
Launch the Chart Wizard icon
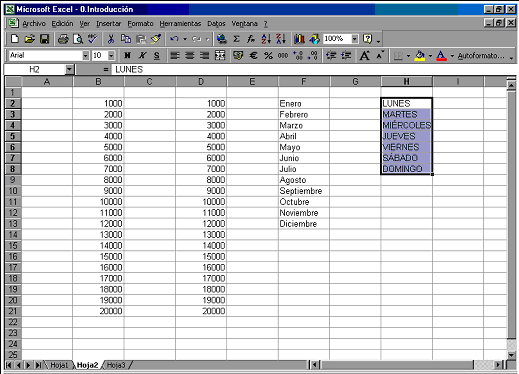click(299, 39)
